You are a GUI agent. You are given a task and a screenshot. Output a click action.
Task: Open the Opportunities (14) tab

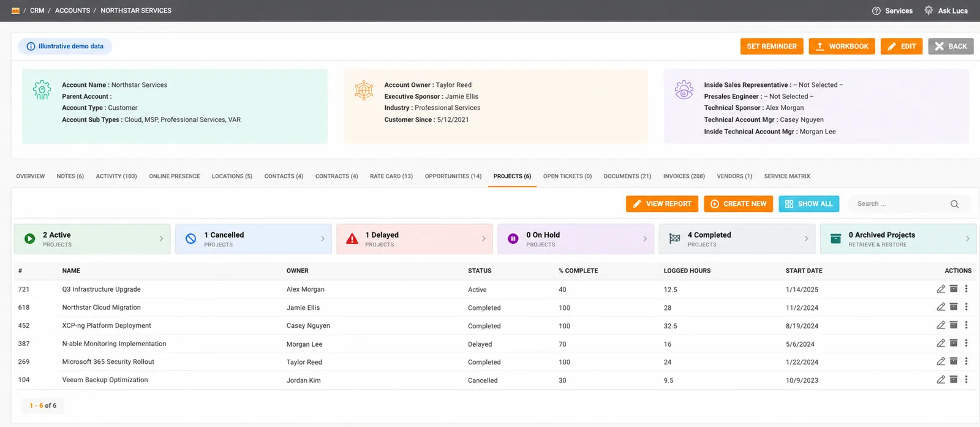453,176
